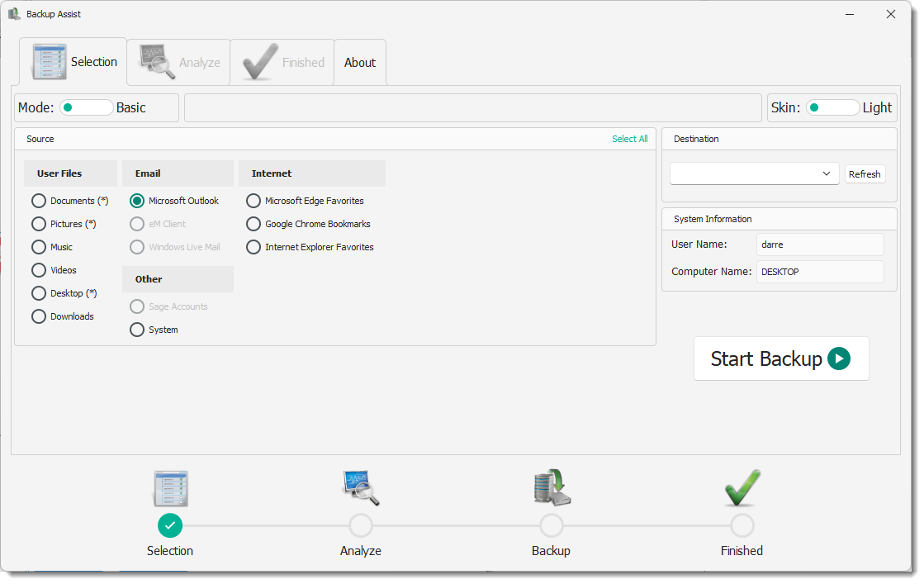
Task: Toggle the Mode switch from Basic
Action: click(86, 107)
